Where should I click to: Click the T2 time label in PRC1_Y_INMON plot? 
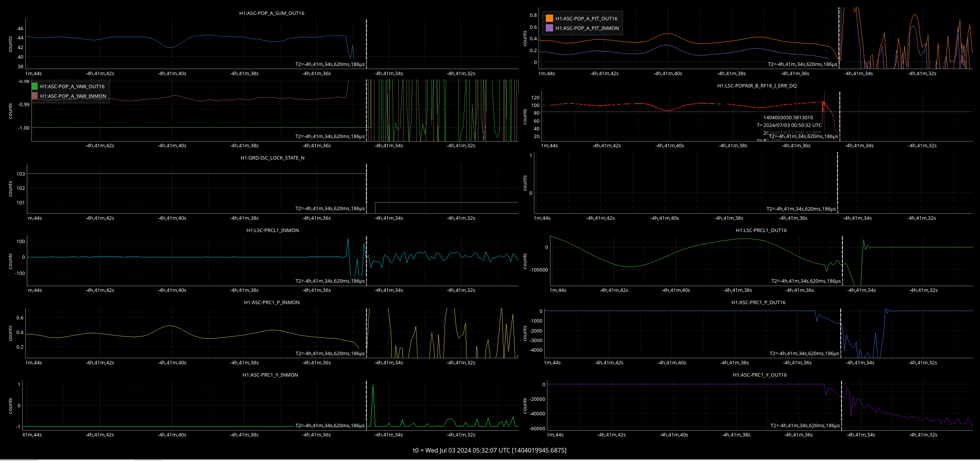click(x=330, y=425)
